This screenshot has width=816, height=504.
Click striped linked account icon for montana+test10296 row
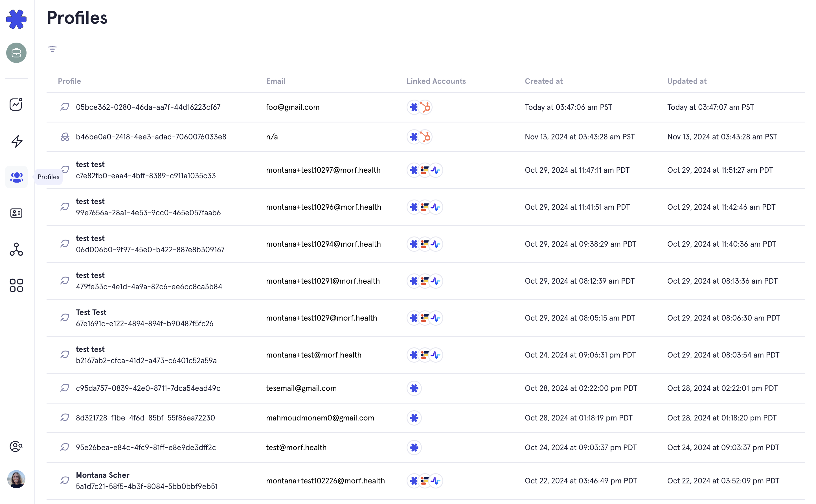point(425,207)
